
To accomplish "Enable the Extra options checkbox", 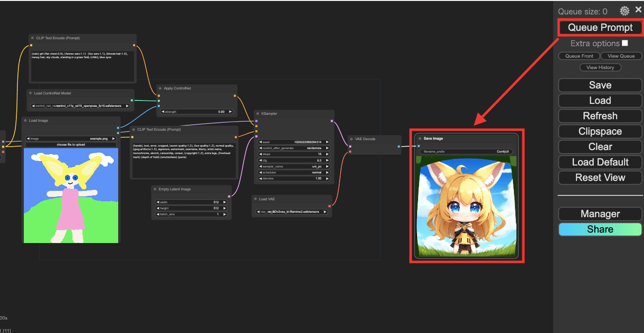I will click(625, 43).
